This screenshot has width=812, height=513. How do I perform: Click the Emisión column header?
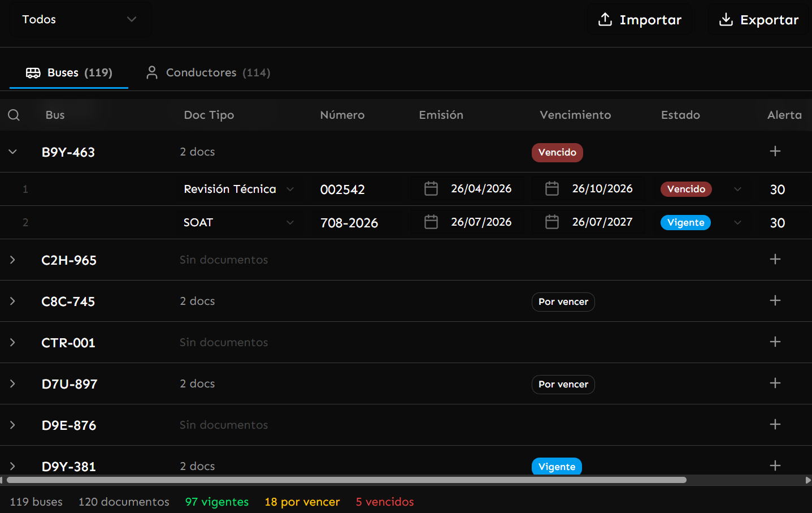tap(441, 115)
